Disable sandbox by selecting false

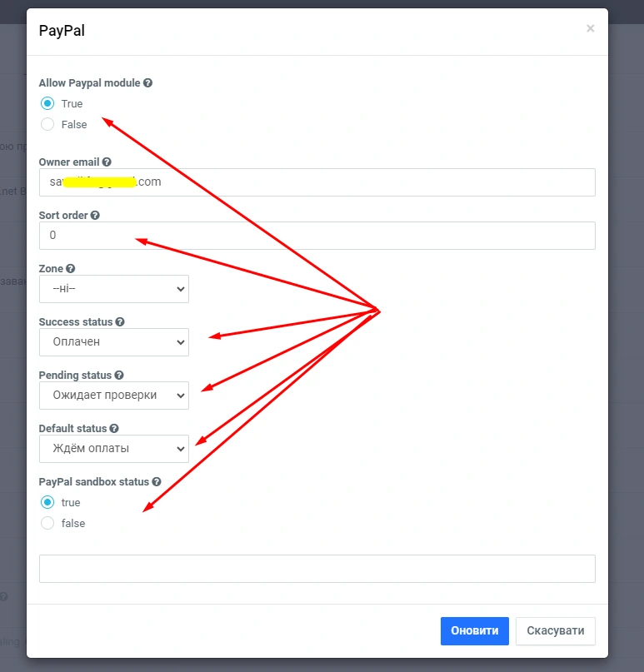47,524
